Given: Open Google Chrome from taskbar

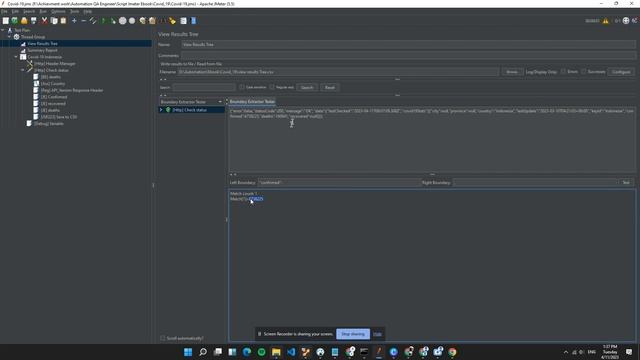Looking at the screenshot, I should pyautogui.click(x=452, y=352).
